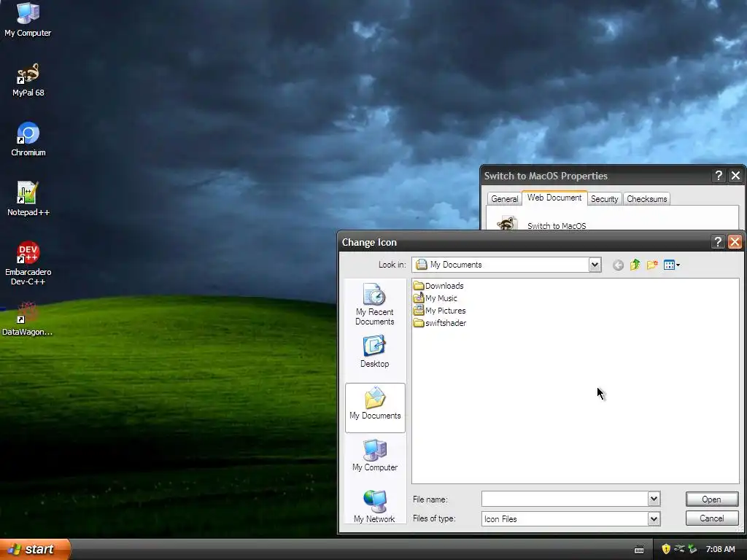The height and width of the screenshot is (560, 747).
Task: Click help button in Switch to MacOS Properties
Action: [719, 176]
